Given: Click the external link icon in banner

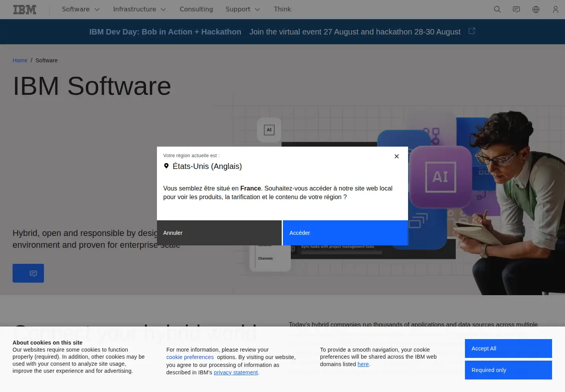Looking at the screenshot, I should click(472, 31).
